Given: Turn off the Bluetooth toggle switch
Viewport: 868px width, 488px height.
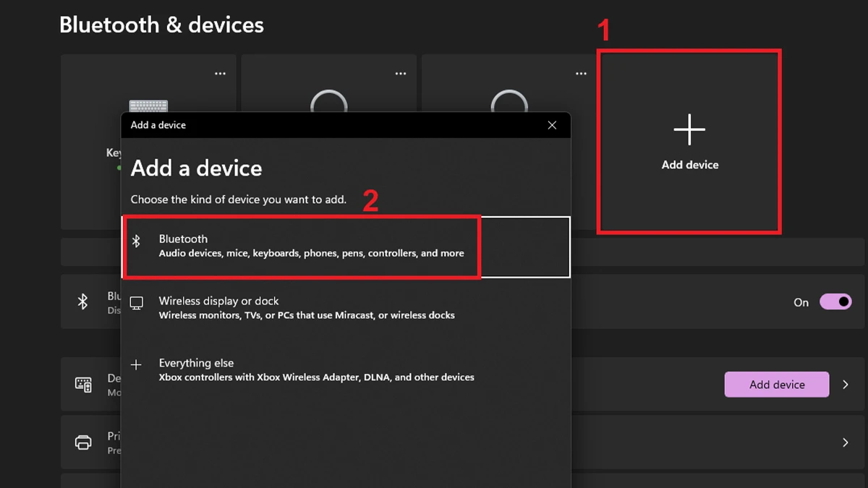Looking at the screenshot, I should click(835, 302).
